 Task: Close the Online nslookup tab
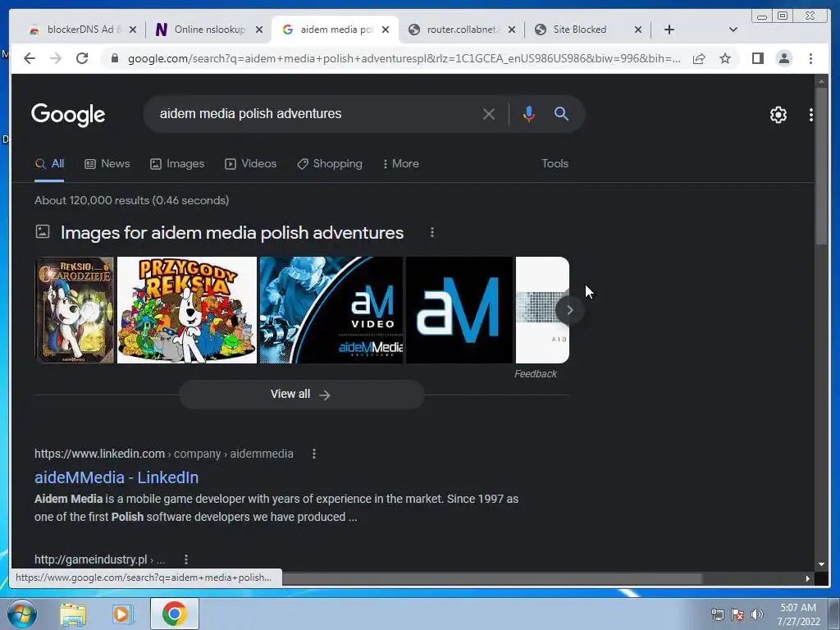[x=258, y=30]
